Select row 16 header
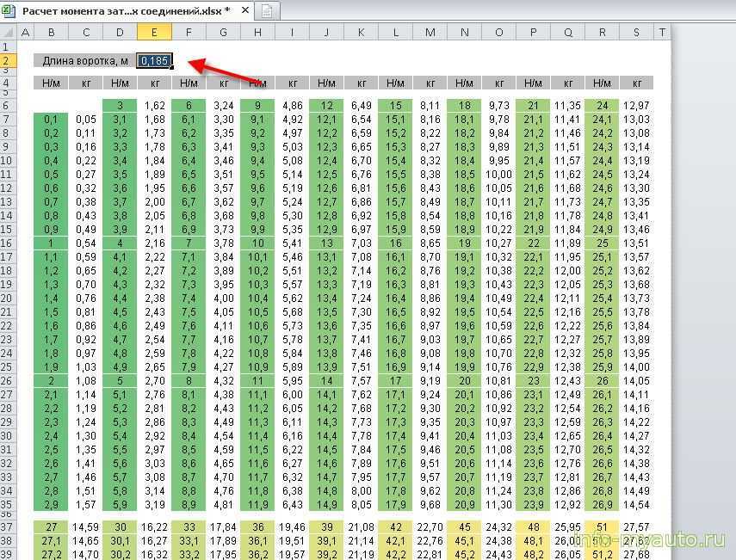This screenshot has height=560, width=736. [9, 243]
